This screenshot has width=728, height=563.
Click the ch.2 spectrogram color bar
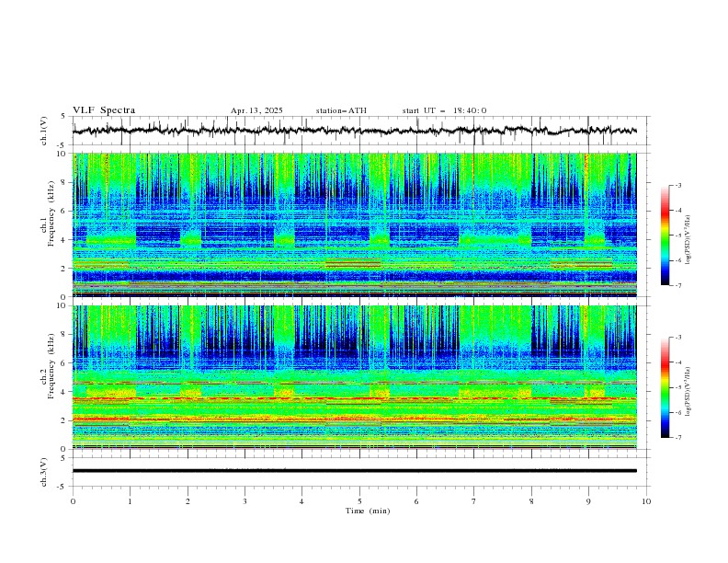click(x=665, y=387)
